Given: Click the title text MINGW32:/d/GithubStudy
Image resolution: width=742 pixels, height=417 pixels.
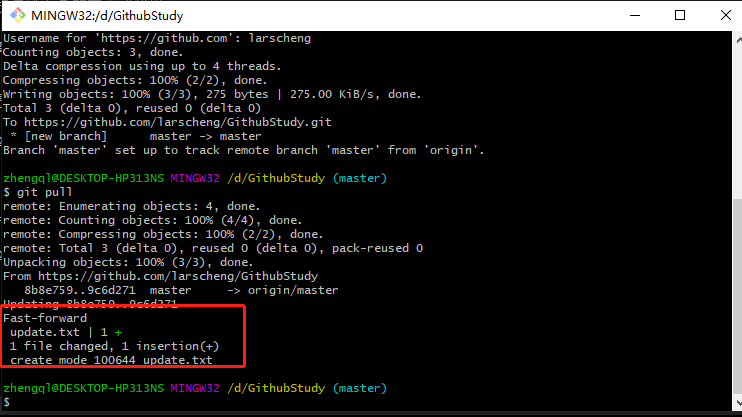Looking at the screenshot, I should (x=107, y=16).
